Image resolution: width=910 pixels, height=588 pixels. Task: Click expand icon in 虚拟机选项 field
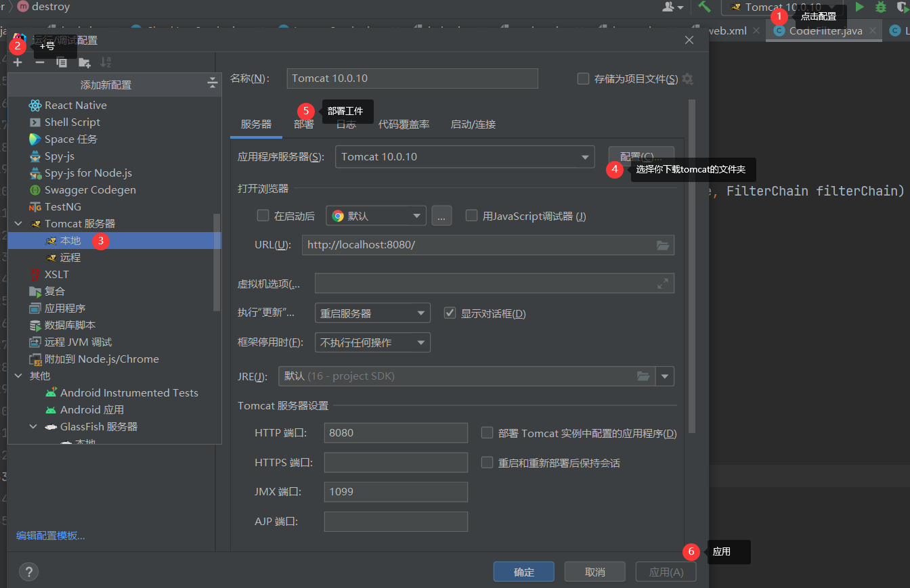pos(663,284)
